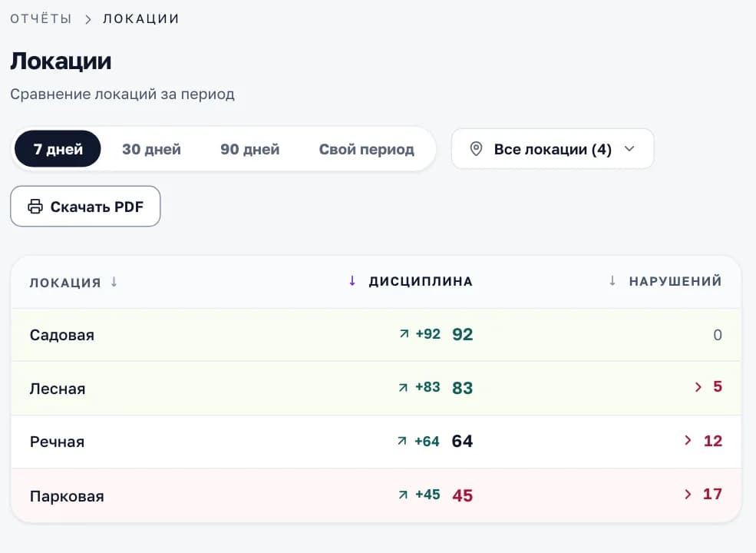This screenshot has width=756, height=553.
Task: Expand violations chevron in Речная row
Action: pyautogui.click(x=688, y=440)
